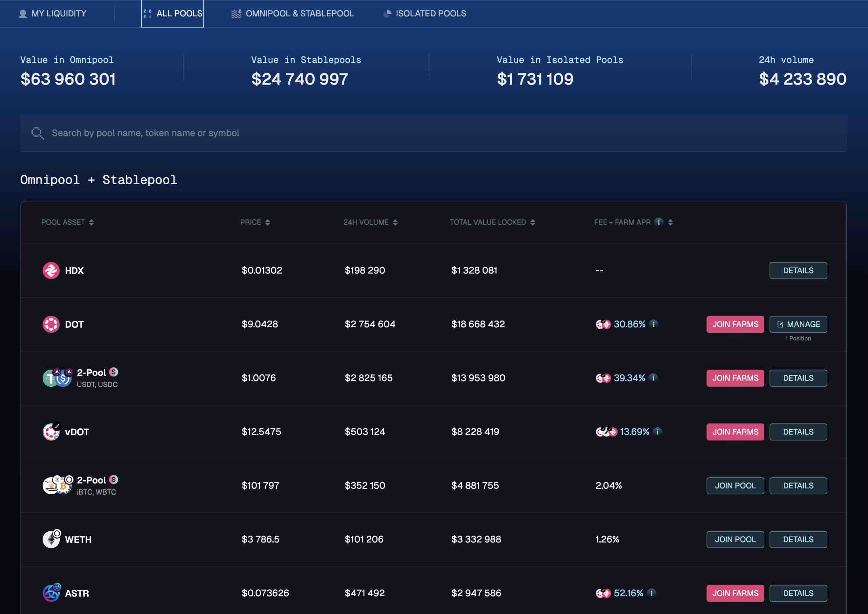
Task: Click vDOT APR value 13.69%
Action: [x=635, y=431]
